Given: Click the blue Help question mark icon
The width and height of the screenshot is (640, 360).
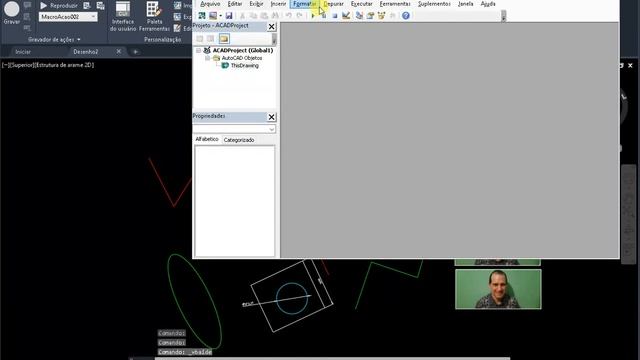Looking at the screenshot, I should [406, 16].
